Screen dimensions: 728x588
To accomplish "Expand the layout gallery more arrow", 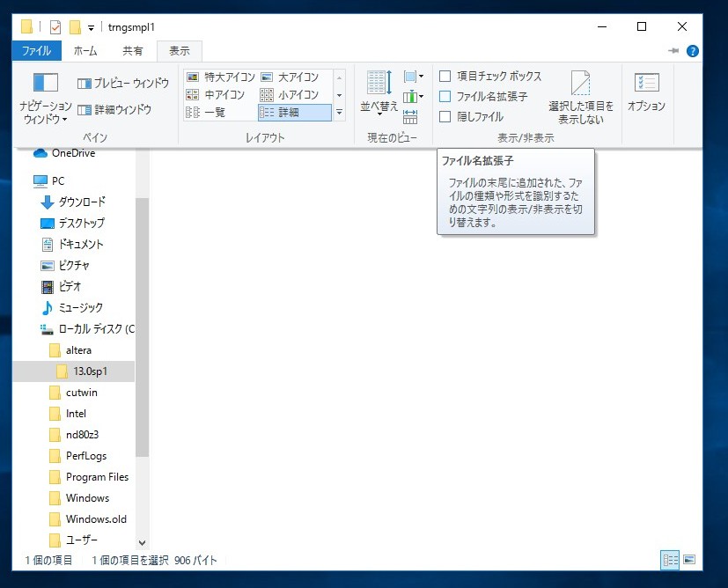I will (340, 113).
